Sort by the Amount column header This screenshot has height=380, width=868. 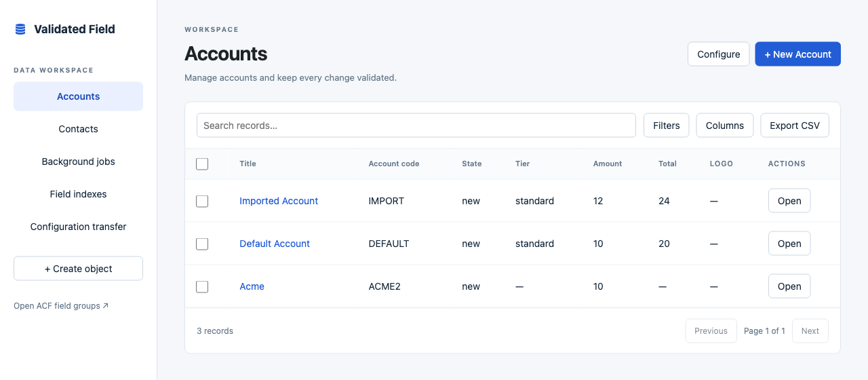[x=607, y=164]
